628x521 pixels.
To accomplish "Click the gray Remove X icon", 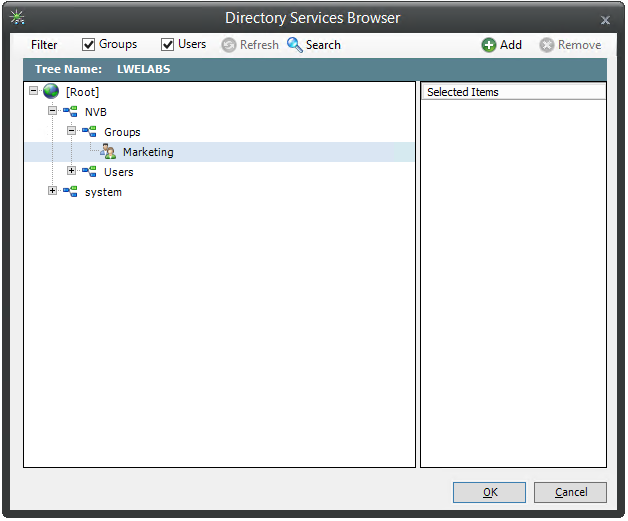I will (x=547, y=45).
